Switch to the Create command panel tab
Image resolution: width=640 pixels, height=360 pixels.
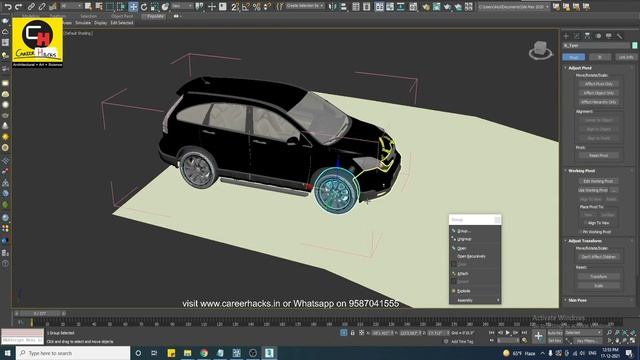[566, 36]
